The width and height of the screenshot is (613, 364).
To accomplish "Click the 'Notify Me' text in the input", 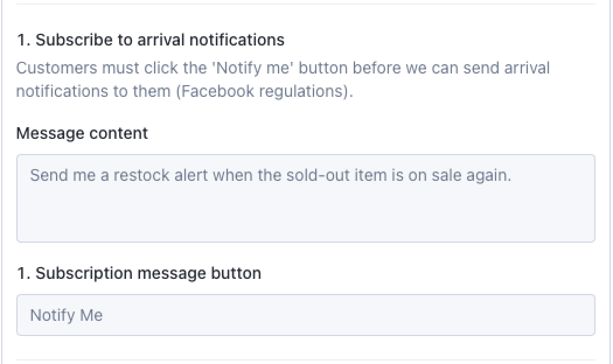I will pyautogui.click(x=67, y=316).
